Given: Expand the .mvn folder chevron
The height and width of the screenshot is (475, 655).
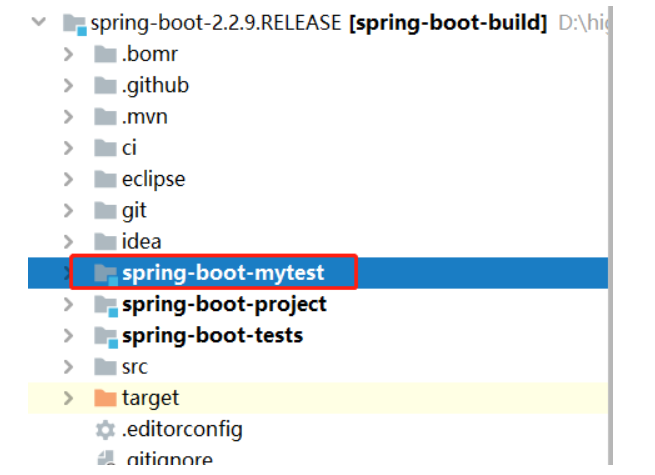Looking at the screenshot, I should click(68, 117).
